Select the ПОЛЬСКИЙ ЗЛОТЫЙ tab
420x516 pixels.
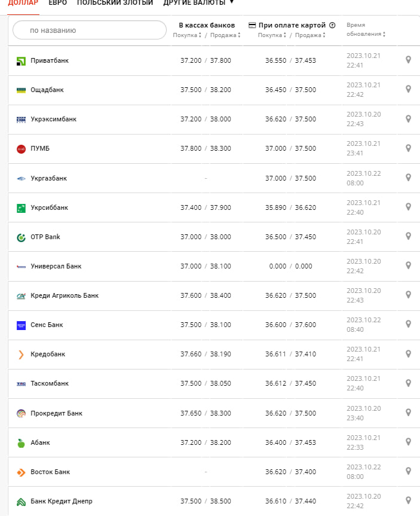(115, 3)
